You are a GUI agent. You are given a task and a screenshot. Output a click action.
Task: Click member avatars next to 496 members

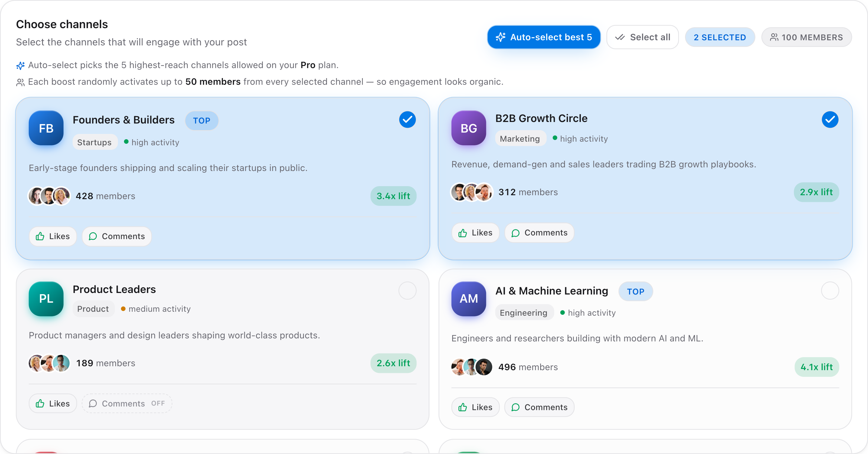(472, 367)
